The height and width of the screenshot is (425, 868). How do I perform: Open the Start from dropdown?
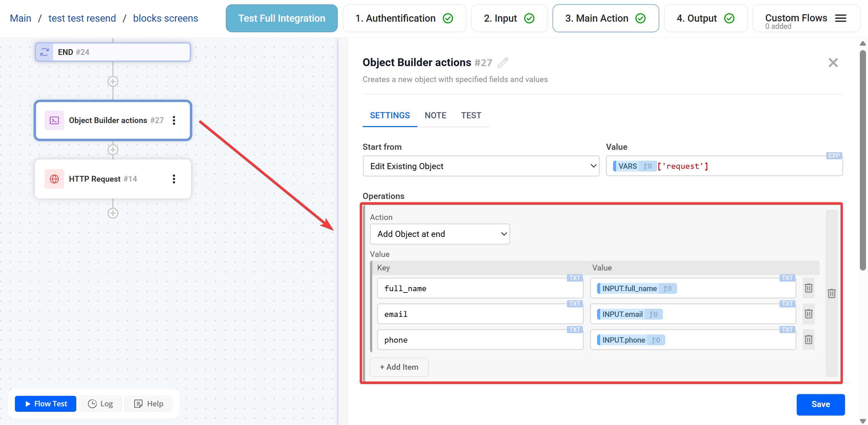click(x=481, y=166)
